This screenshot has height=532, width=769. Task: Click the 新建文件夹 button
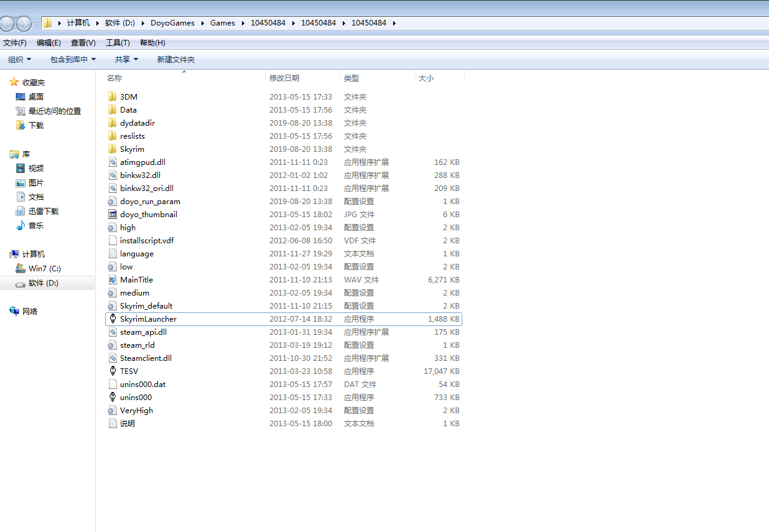point(175,59)
